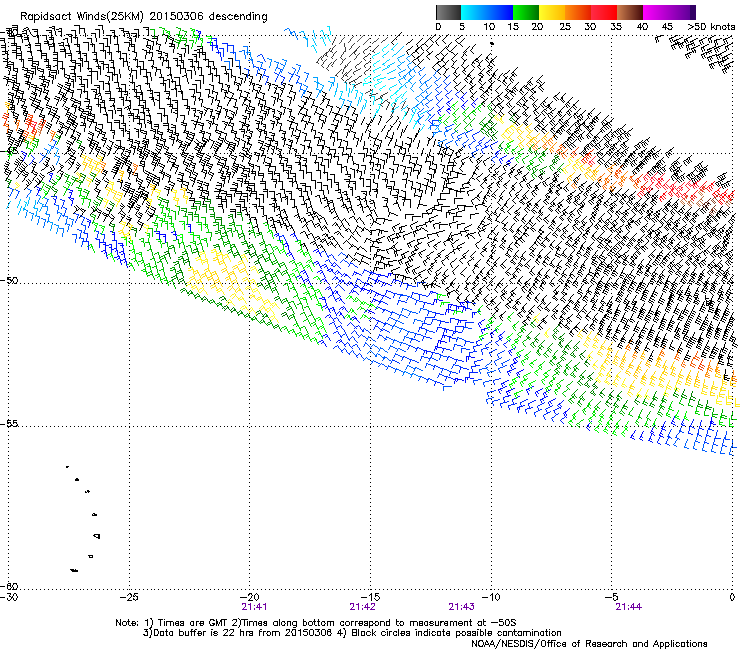
Task: Click the yellow 20-25 knots legend swatch
Action: [552, 12]
